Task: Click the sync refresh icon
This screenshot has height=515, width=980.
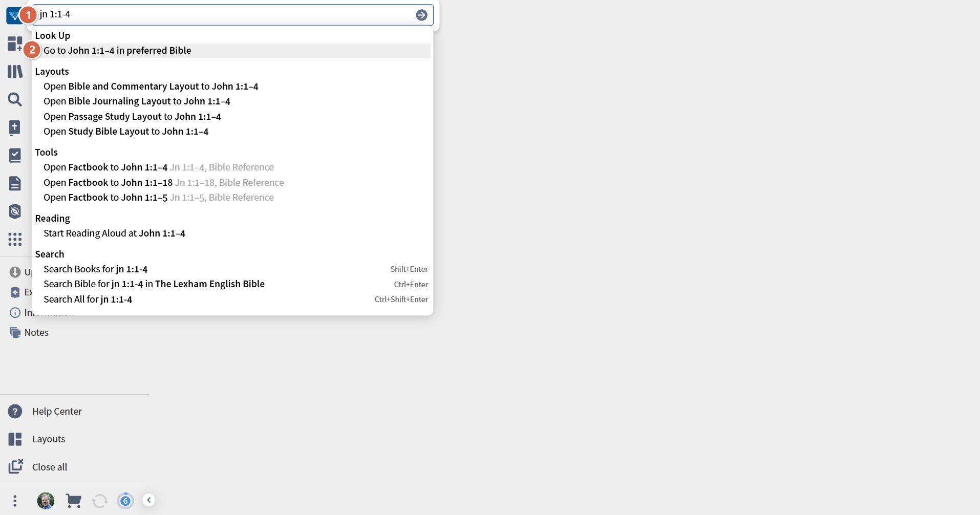Action: coord(100,501)
